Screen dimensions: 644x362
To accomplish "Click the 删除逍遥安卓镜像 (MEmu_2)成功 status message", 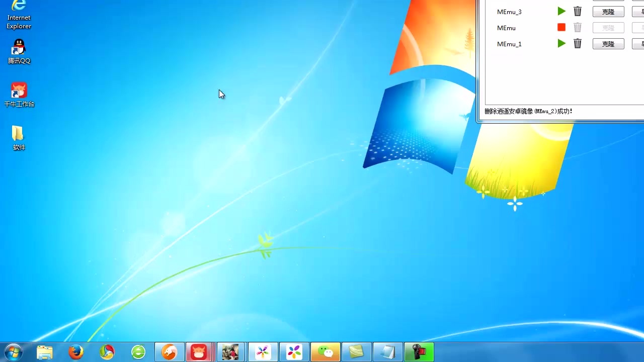I will [x=528, y=111].
